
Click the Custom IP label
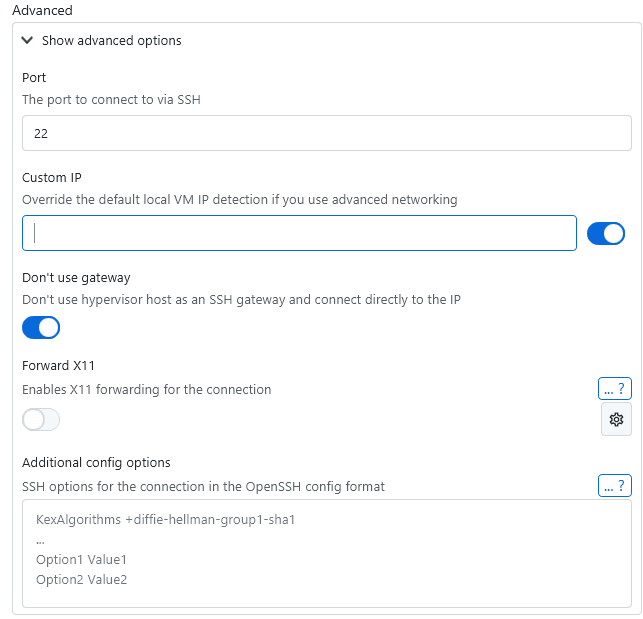tap(50, 177)
